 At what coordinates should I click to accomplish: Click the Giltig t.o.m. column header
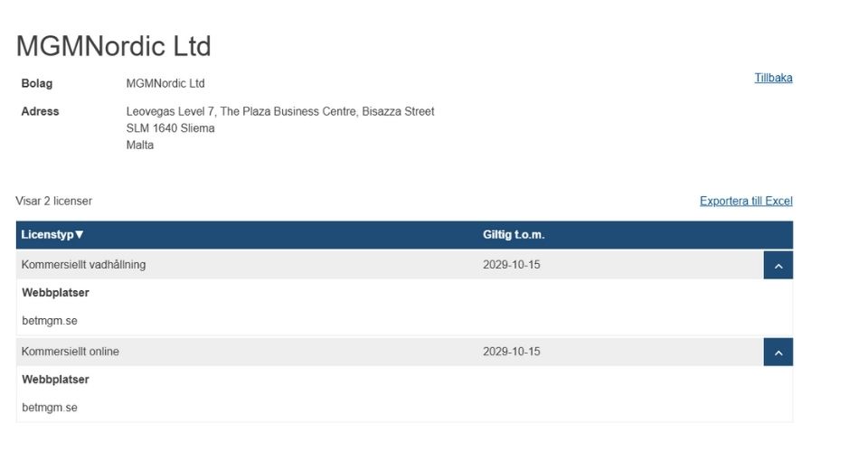(514, 235)
